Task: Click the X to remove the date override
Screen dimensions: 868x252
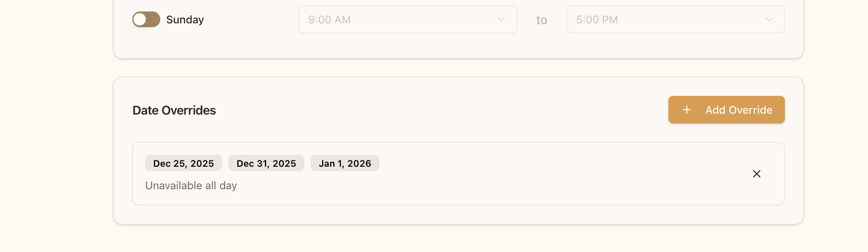Action: [757, 174]
